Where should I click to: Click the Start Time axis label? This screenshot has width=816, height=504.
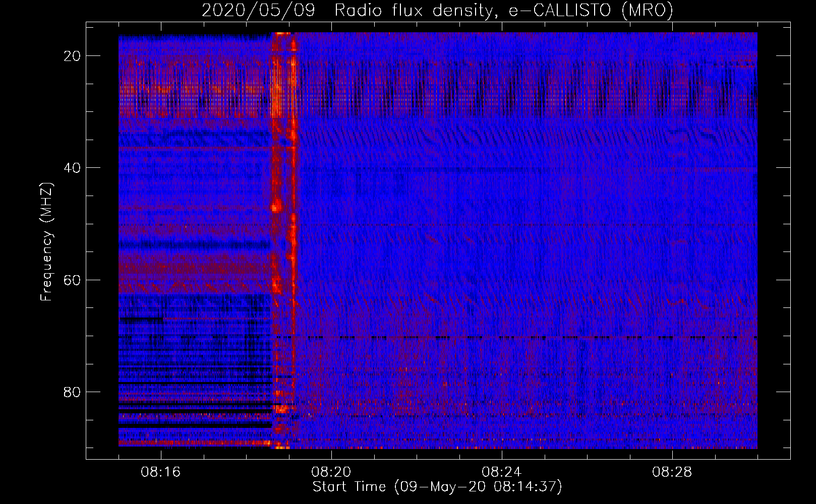click(x=437, y=487)
